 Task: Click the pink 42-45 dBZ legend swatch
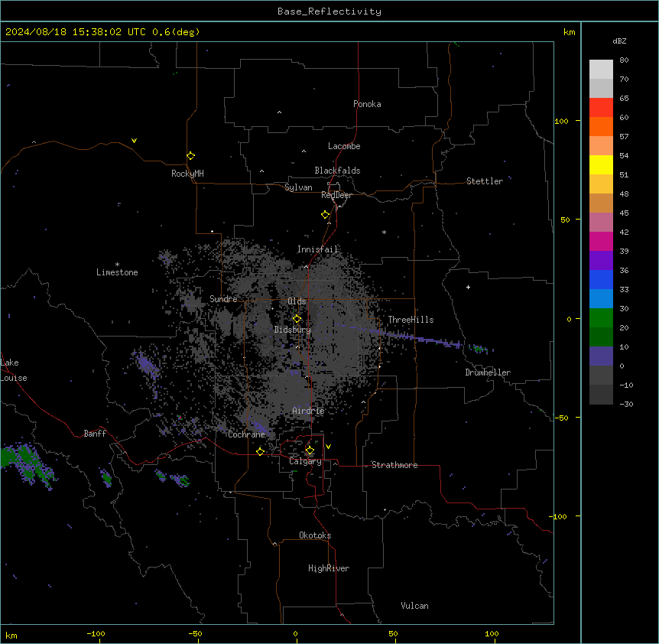coord(601,223)
